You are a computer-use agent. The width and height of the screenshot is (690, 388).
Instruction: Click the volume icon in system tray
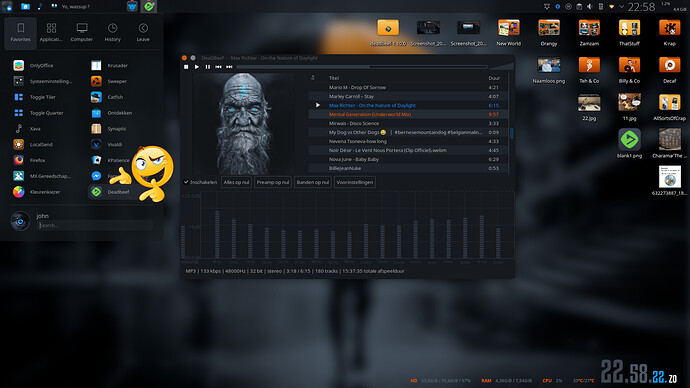[590, 7]
